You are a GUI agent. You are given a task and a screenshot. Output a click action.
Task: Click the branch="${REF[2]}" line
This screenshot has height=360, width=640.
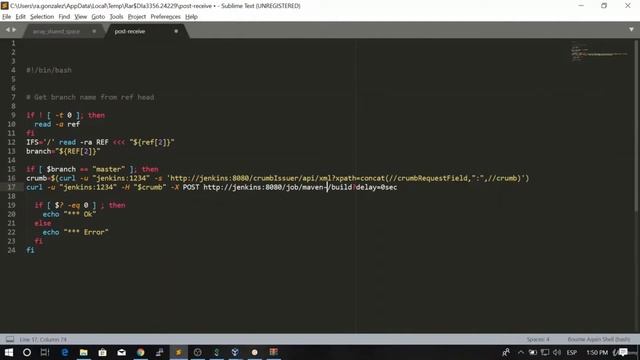(63, 151)
